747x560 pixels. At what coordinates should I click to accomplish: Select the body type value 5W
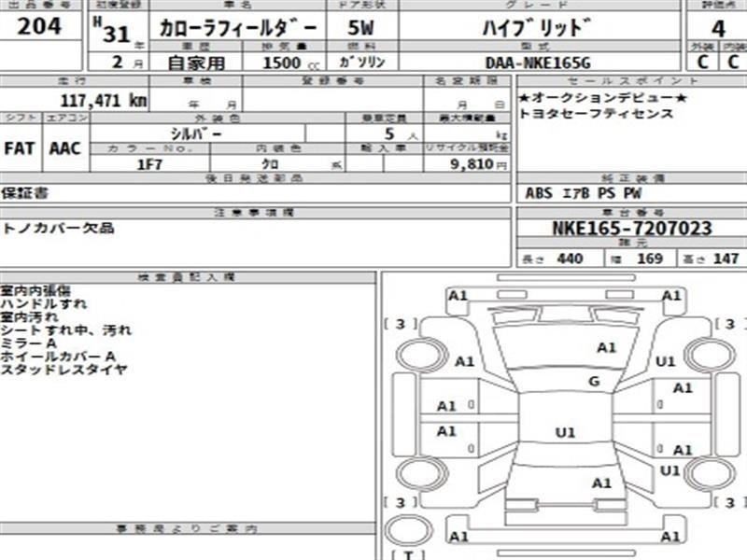(360, 28)
